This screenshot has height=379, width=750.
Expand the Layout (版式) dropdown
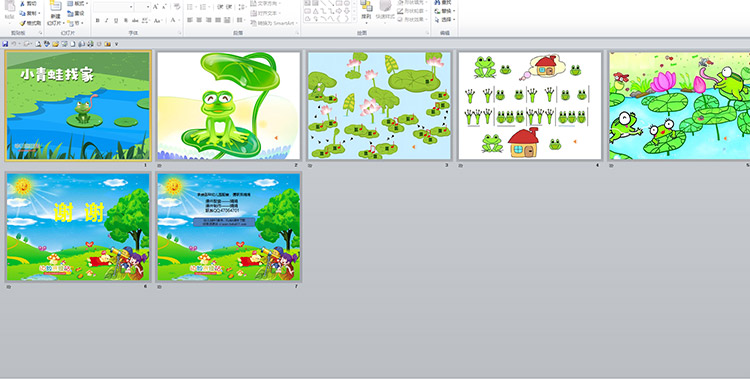78,4
